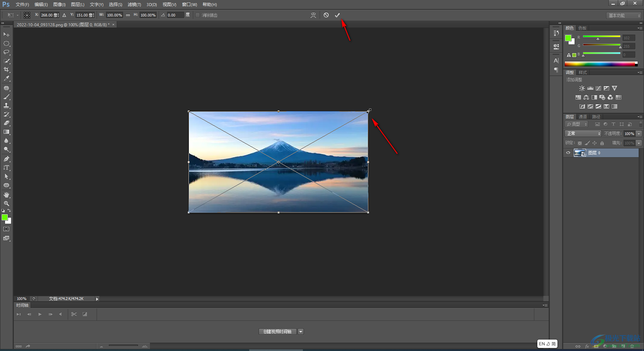Enable the anti-alias checkbox
Viewport: 644px width, 351px height.
coord(198,15)
